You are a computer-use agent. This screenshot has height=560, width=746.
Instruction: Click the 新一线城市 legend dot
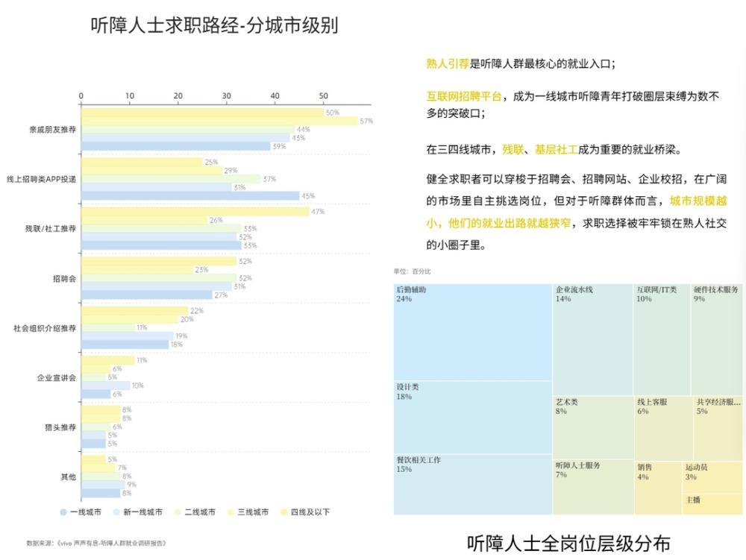tap(116, 512)
